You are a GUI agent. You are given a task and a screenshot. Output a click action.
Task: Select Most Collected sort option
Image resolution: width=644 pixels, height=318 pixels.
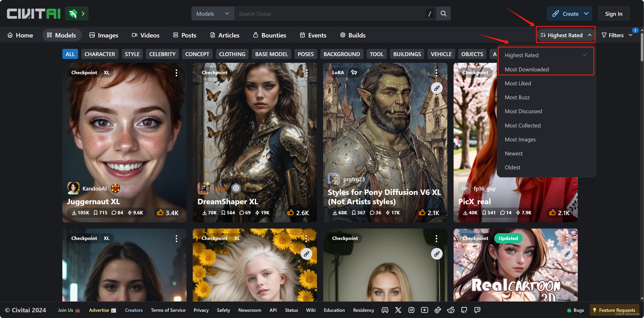(x=546, y=125)
